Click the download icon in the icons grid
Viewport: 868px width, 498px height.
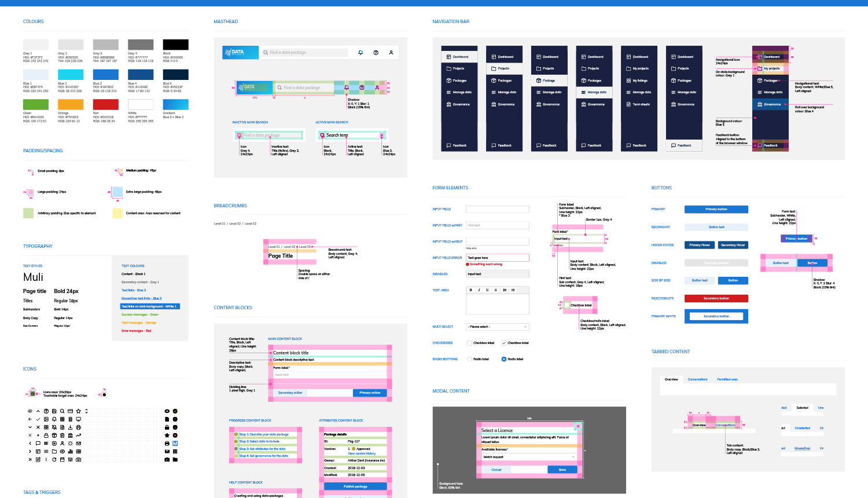pyautogui.click(x=71, y=427)
